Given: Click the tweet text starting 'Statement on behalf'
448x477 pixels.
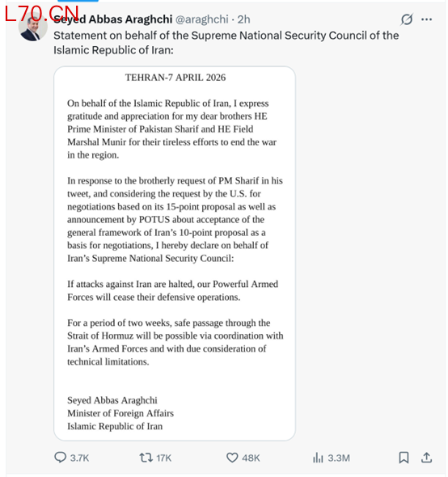Looking at the screenshot, I should pyautogui.click(x=226, y=43).
